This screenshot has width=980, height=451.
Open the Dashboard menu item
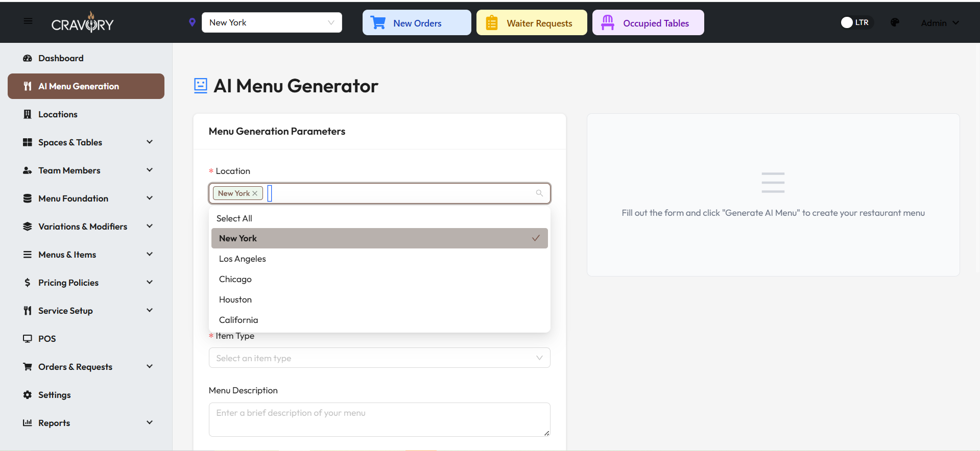pyautogui.click(x=86, y=58)
